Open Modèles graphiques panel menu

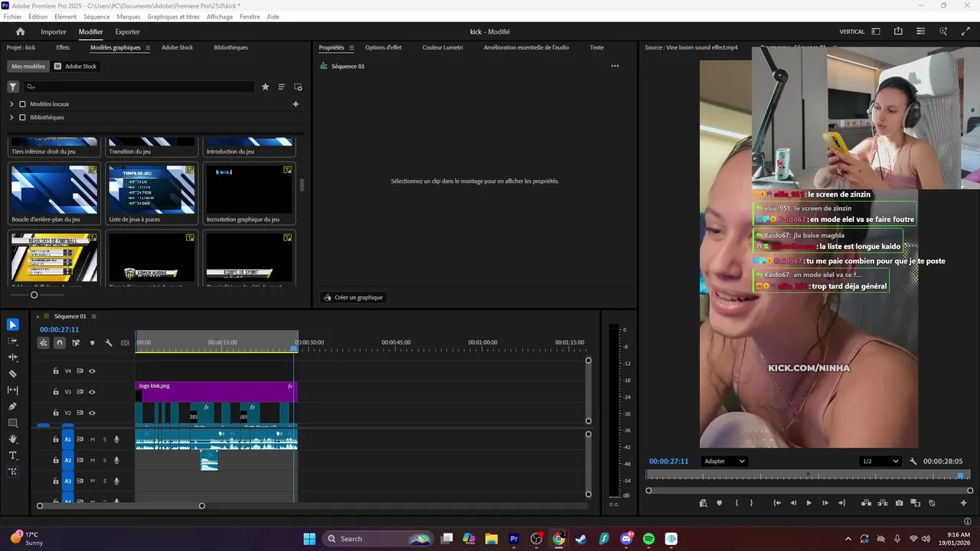click(x=148, y=47)
